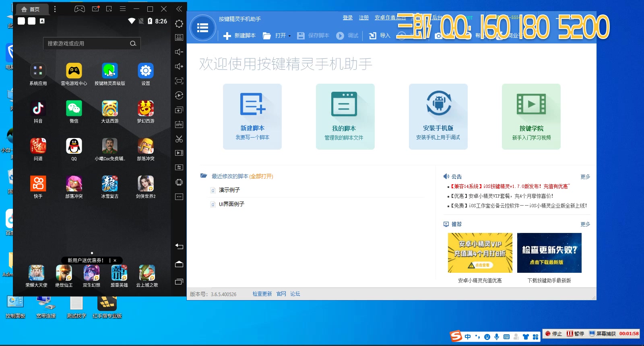Open the iOS按键精灵v1.7.0 announcement
The height and width of the screenshot is (346, 644).
click(x=509, y=186)
